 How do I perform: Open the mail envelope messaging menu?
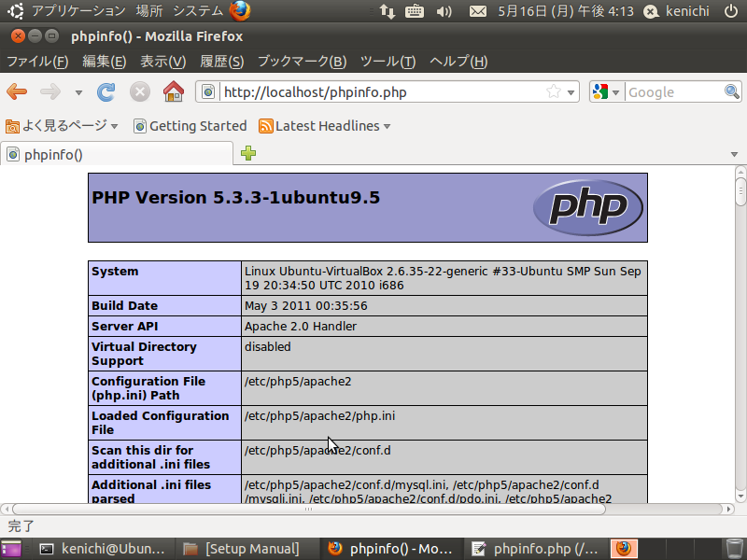[x=478, y=10]
